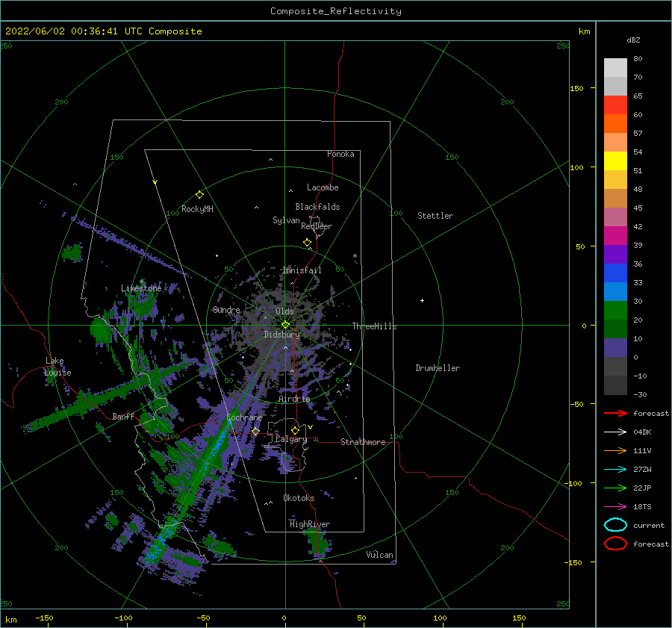The image size is (672, 628).
Task: Click the Strathmore town label
Action: click(363, 442)
